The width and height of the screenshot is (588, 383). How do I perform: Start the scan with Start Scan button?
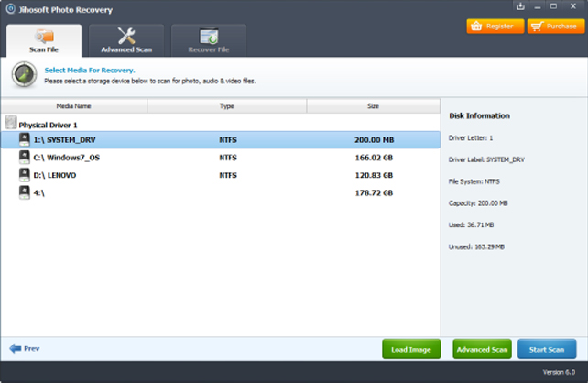[x=547, y=349]
